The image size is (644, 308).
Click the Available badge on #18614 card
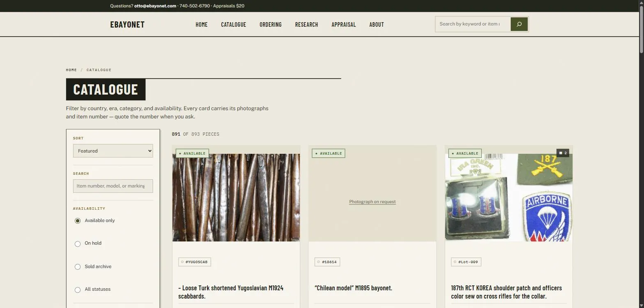pyautogui.click(x=329, y=153)
